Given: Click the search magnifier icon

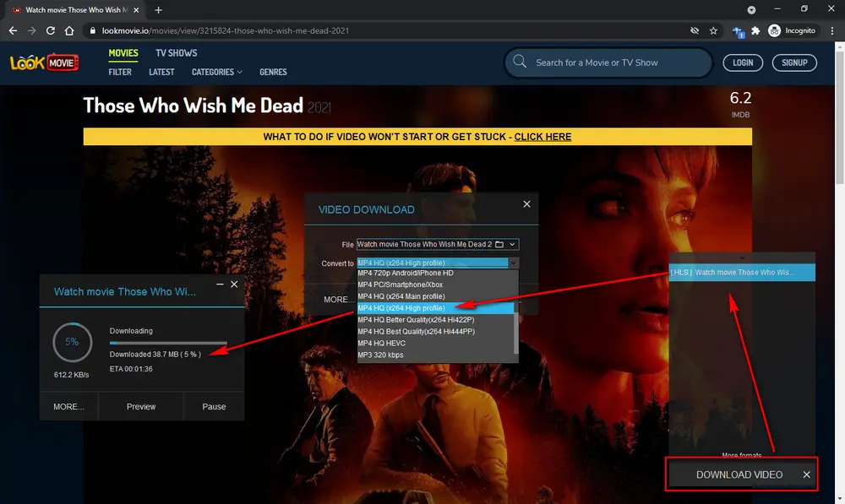Looking at the screenshot, I should pyautogui.click(x=520, y=62).
